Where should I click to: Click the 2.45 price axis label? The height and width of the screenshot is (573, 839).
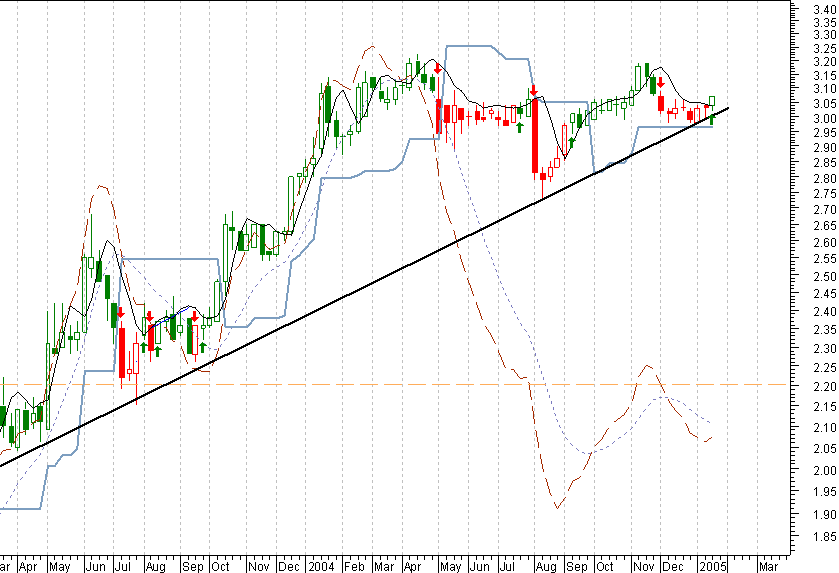[825, 294]
